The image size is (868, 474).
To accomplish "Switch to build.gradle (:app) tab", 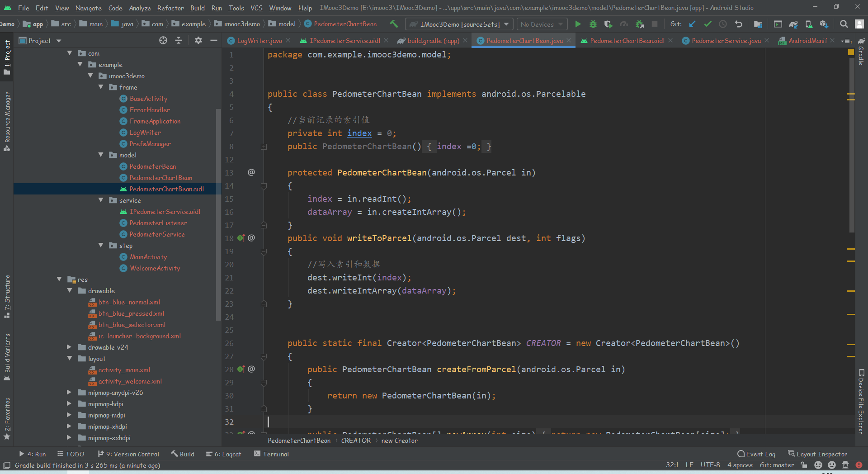I will (x=433, y=41).
